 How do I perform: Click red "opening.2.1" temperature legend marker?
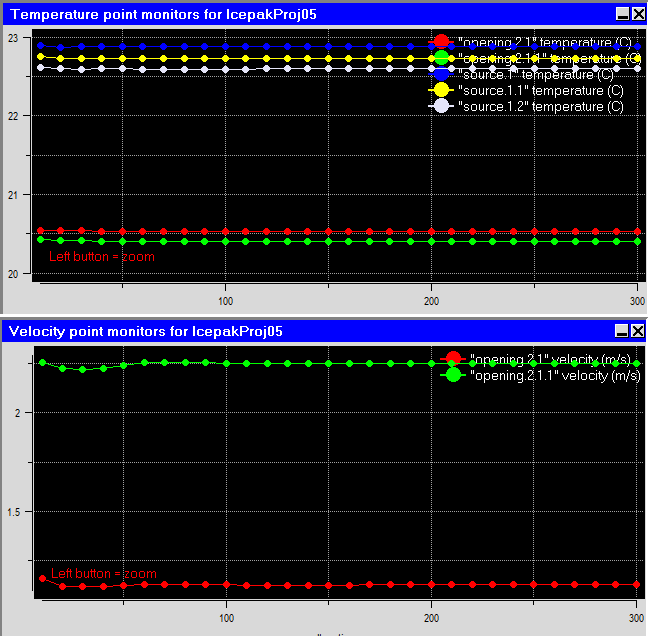pyautogui.click(x=441, y=42)
